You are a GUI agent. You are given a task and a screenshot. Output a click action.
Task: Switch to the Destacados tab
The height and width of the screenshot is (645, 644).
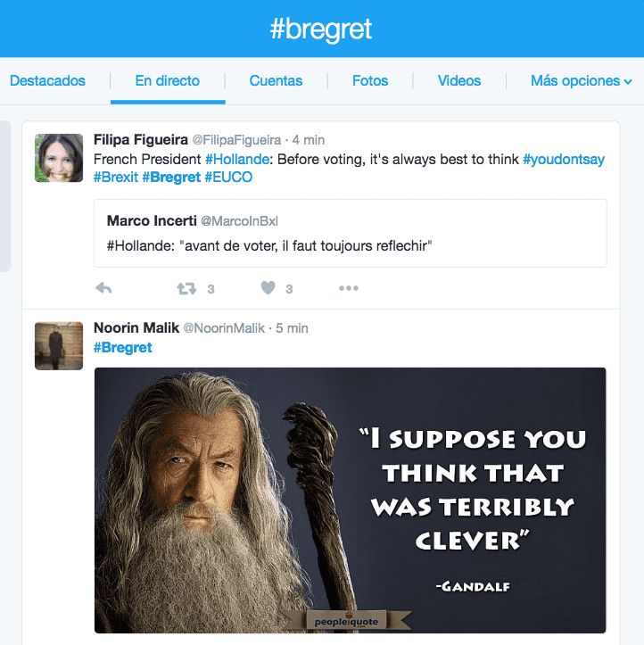(x=47, y=81)
